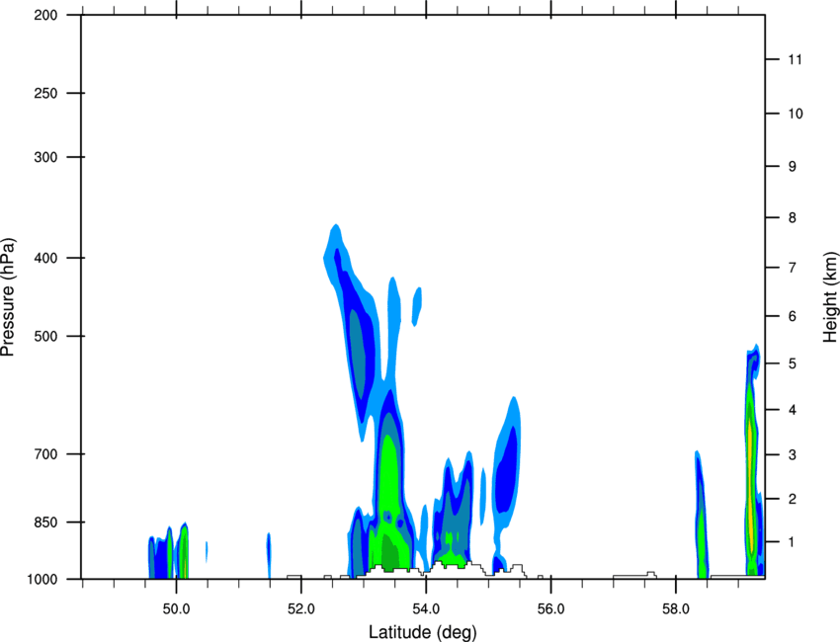
Task: Click the 1 km height label
Action: tap(793, 542)
